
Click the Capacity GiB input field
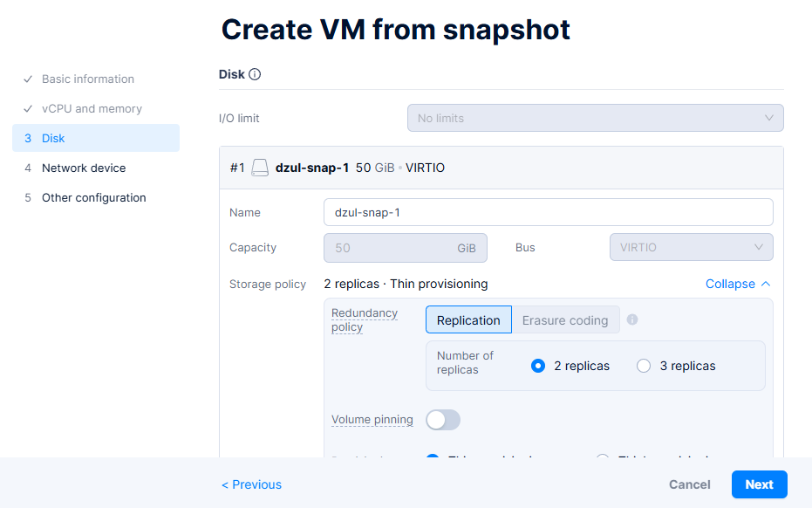pyautogui.click(x=392, y=248)
